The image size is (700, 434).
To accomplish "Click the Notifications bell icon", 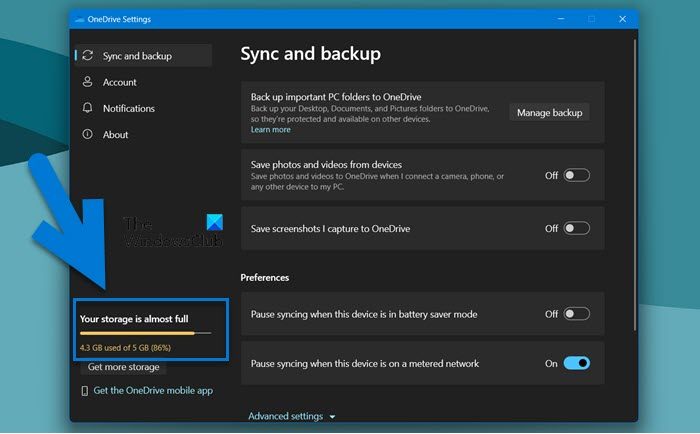I will [88, 108].
